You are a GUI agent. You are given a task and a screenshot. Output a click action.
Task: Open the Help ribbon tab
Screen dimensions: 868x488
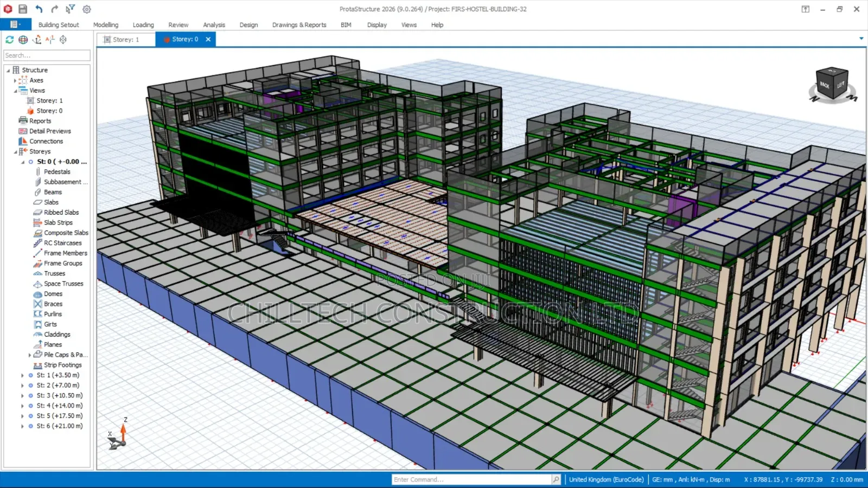437,25
